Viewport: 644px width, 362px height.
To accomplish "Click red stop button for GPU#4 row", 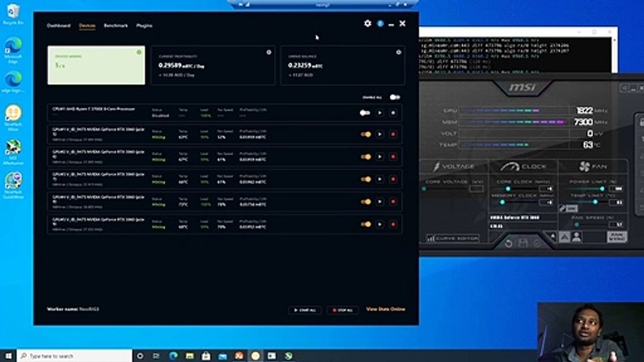I will pyautogui.click(x=393, y=202).
